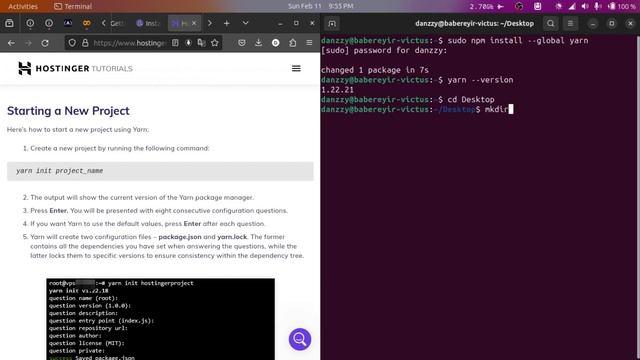View site security padlock info

pyautogui.click(x=85, y=43)
